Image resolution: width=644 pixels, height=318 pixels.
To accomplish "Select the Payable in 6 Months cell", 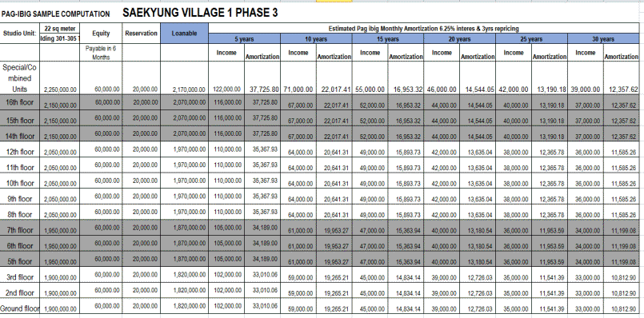I will pos(101,53).
